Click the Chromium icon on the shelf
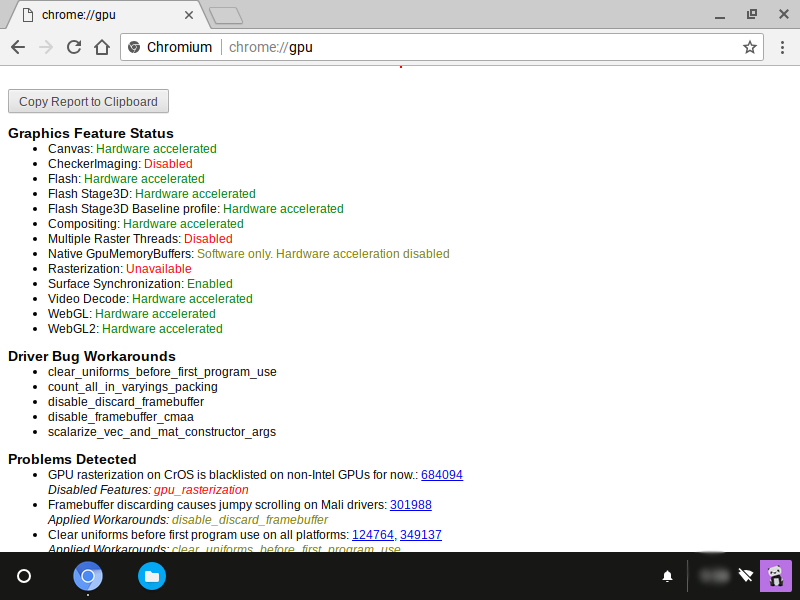 tap(88, 576)
